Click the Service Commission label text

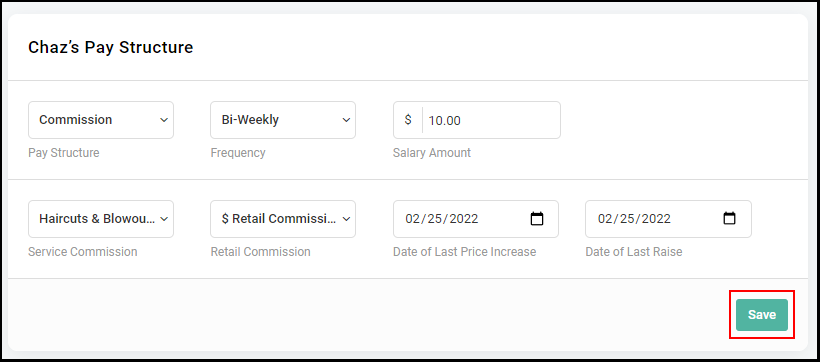coord(83,252)
